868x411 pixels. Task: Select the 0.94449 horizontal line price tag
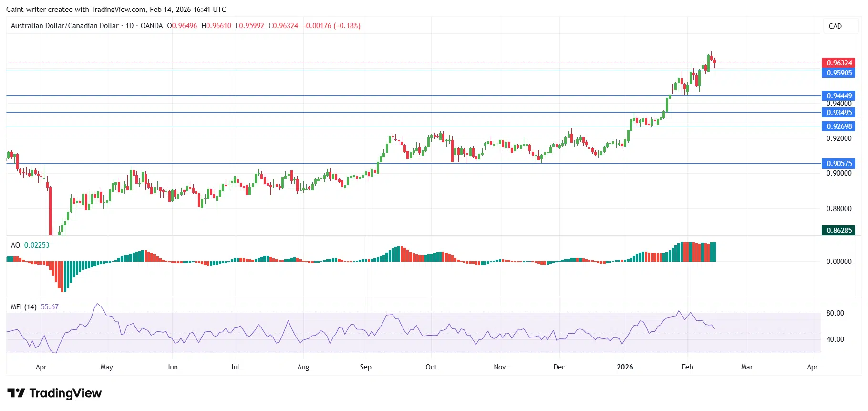click(x=838, y=96)
